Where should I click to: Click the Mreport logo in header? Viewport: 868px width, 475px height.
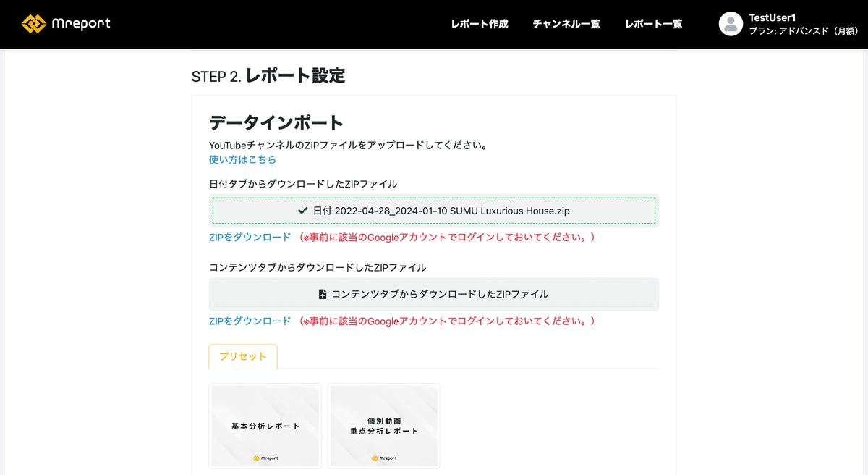66,24
